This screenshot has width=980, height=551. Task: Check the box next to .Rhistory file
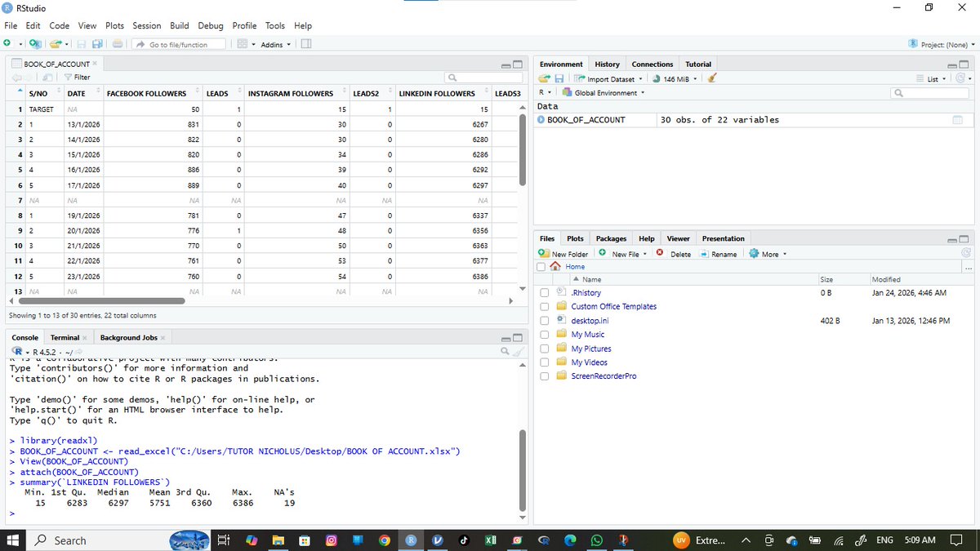pos(544,292)
